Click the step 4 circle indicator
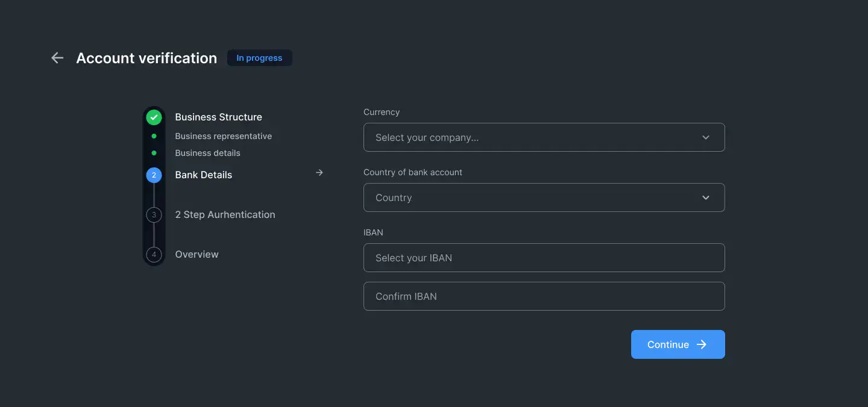This screenshot has height=407, width=868. pyautogui.click(x=154, y=255)
